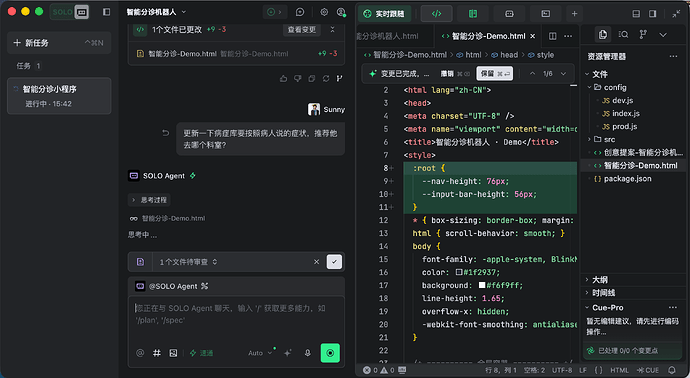Click the run status indicator button
The height and width of the screenshot is (378, 690).
click(x=275, y=12)
